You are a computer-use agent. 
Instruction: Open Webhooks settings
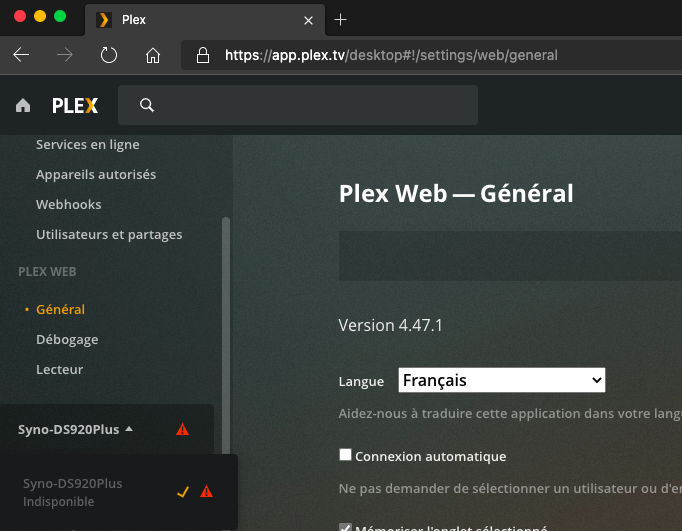[69, 204]
